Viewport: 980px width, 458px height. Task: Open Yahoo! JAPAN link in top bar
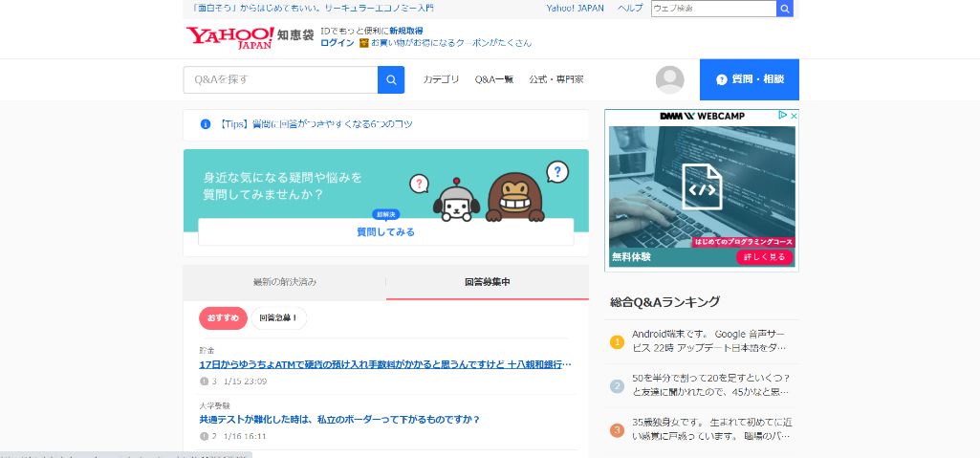[x=575, y=8]
